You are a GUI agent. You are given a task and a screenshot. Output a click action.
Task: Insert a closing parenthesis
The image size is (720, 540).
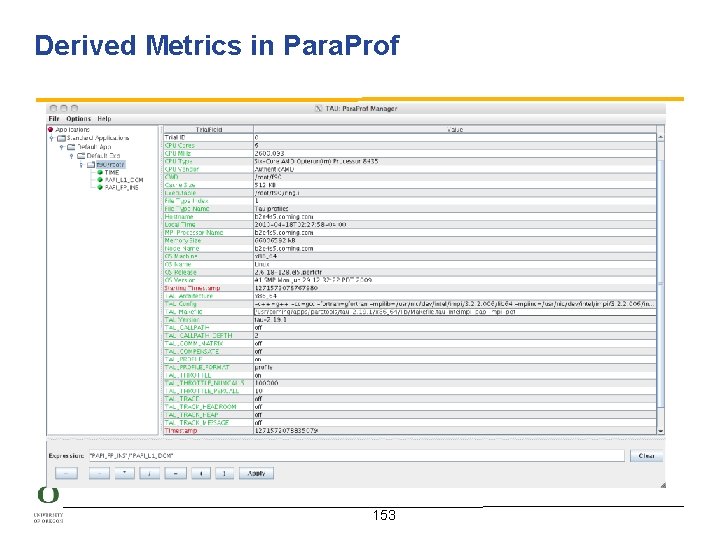(224, 473)
